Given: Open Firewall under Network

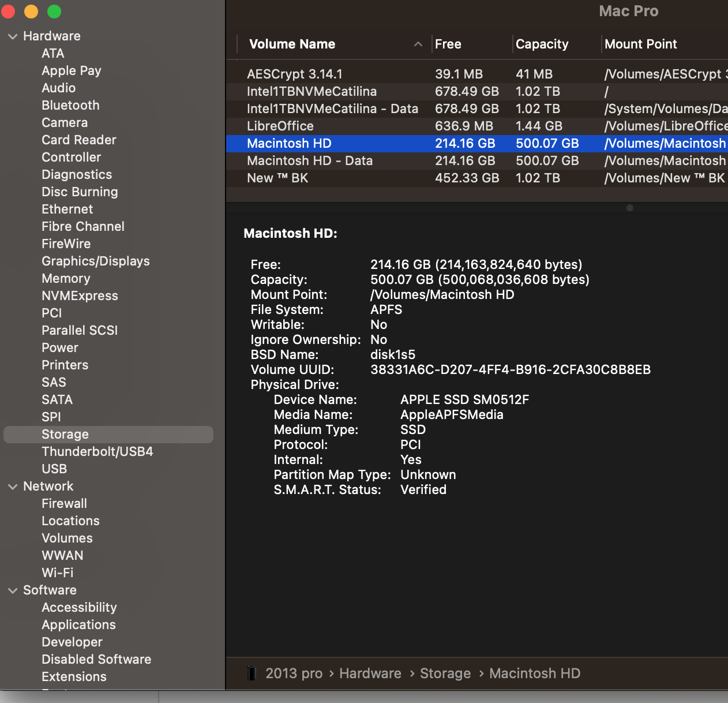Looking at the screenshot, I should [65, 504].
